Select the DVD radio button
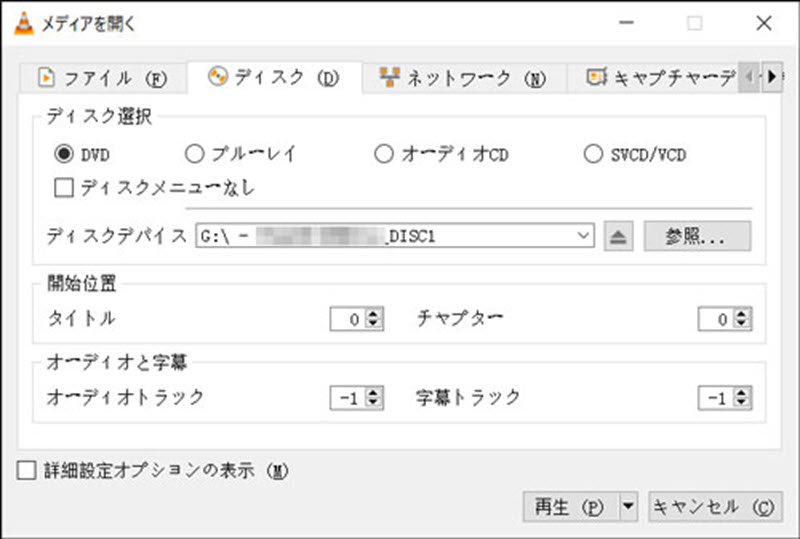 click(x=64, y=154)
